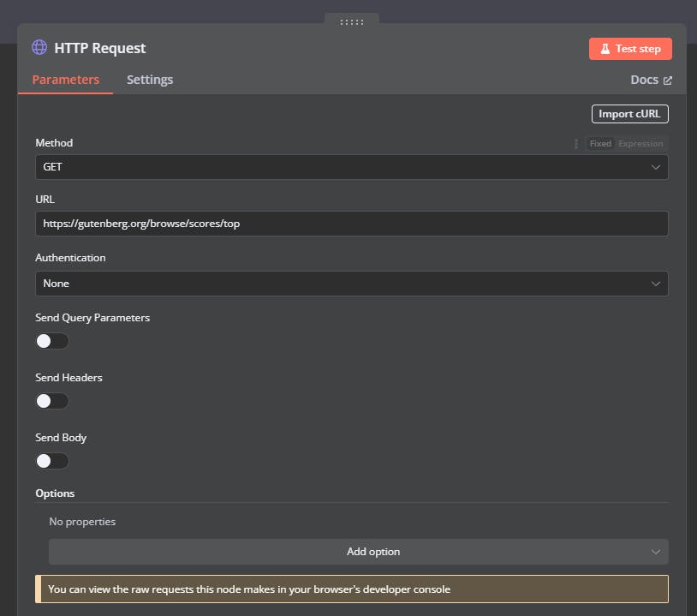
Task: Click the URL field label
Action: 45,200
